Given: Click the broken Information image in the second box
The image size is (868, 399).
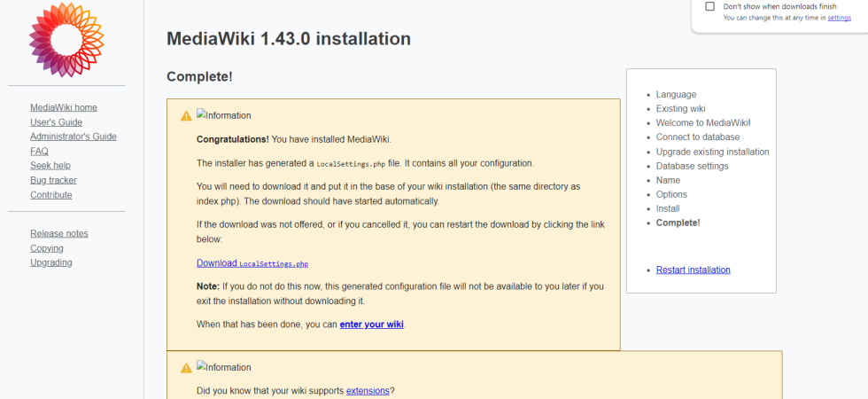Looking at the screenshot, I should (223, 367).
